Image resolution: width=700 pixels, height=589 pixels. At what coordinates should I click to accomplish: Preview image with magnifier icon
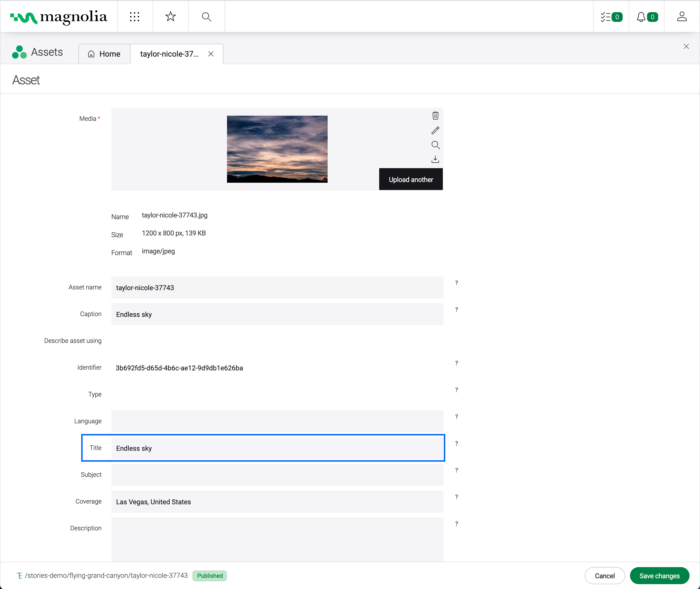pyautogui.click(x=435, y=145)
